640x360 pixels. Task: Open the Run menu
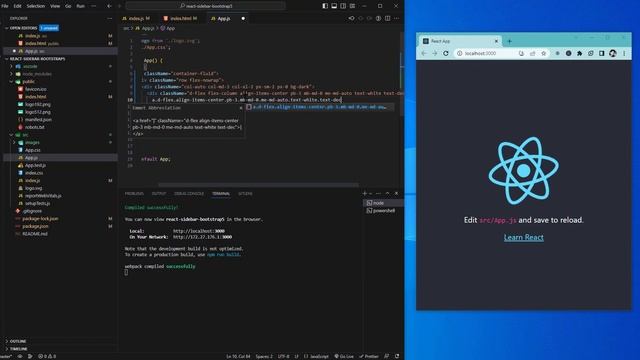pos(80,6)
